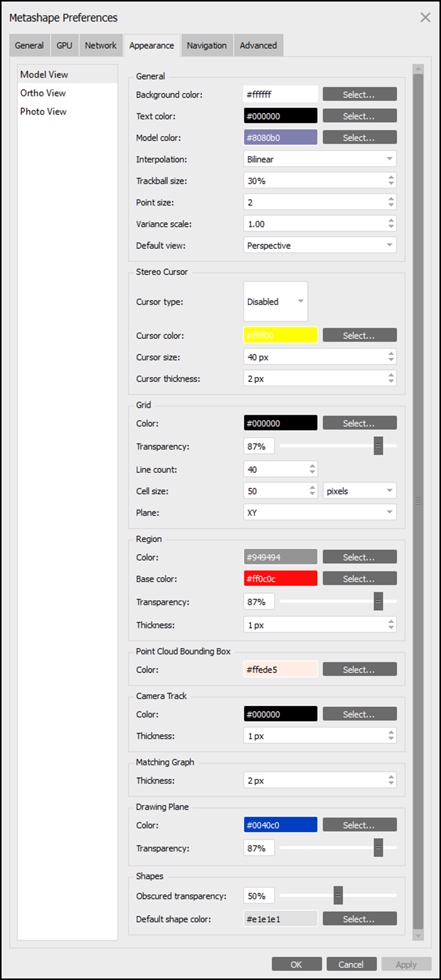This screenshot has width=441, height=980.
Task: Select Ortho View in the sidebar list
Action: 67,93
